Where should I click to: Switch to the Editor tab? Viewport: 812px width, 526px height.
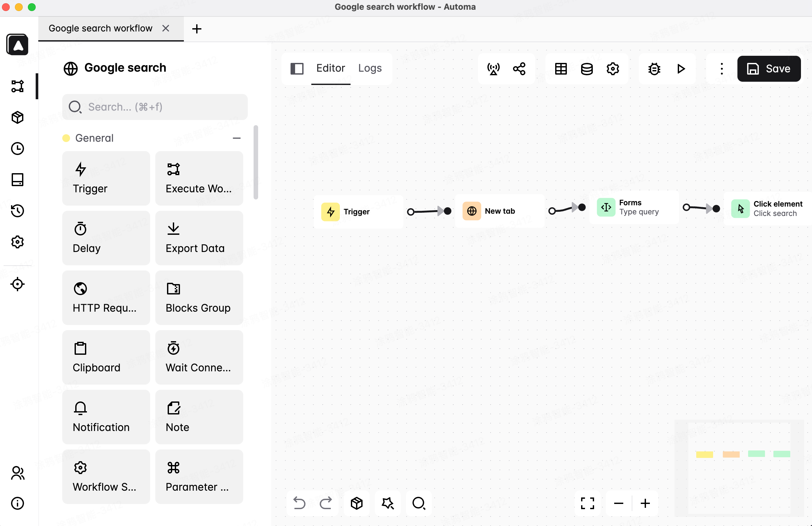(x=330, y=68)
